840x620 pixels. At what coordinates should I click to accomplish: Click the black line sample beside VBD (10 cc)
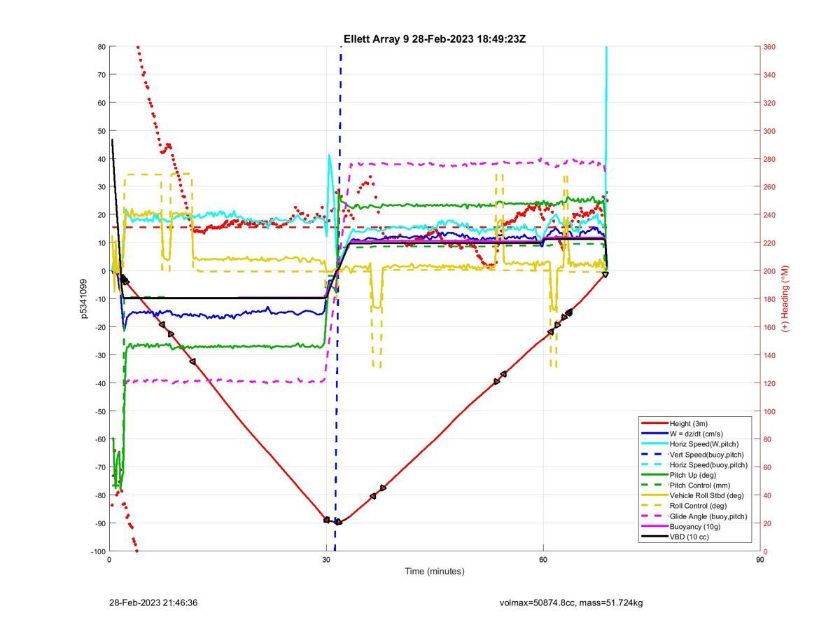654,537
